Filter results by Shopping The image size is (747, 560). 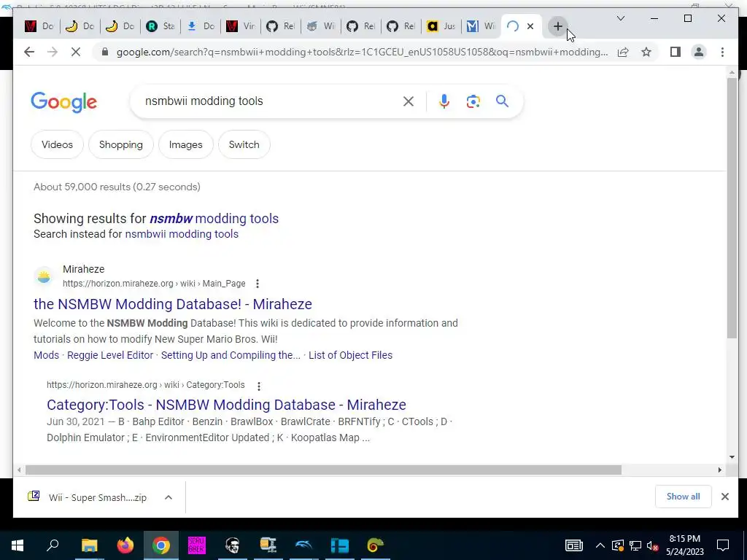click(x=121, y=144)
